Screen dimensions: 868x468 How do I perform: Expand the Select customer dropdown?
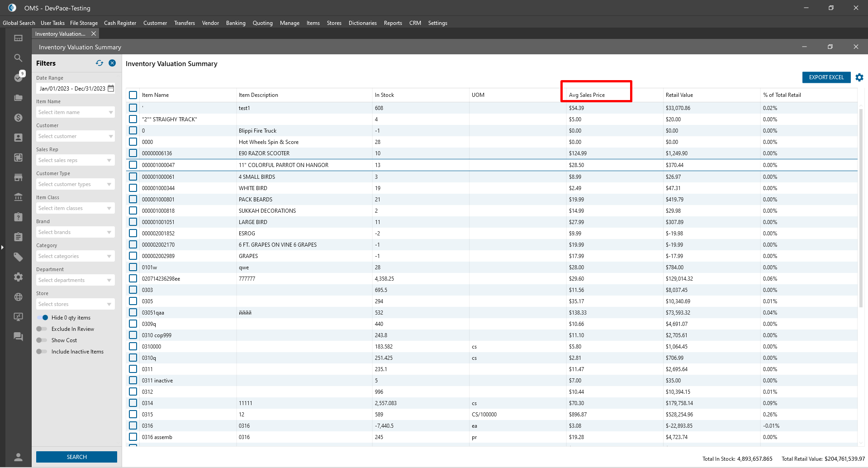pyautogui.click(x=75, y=136)
